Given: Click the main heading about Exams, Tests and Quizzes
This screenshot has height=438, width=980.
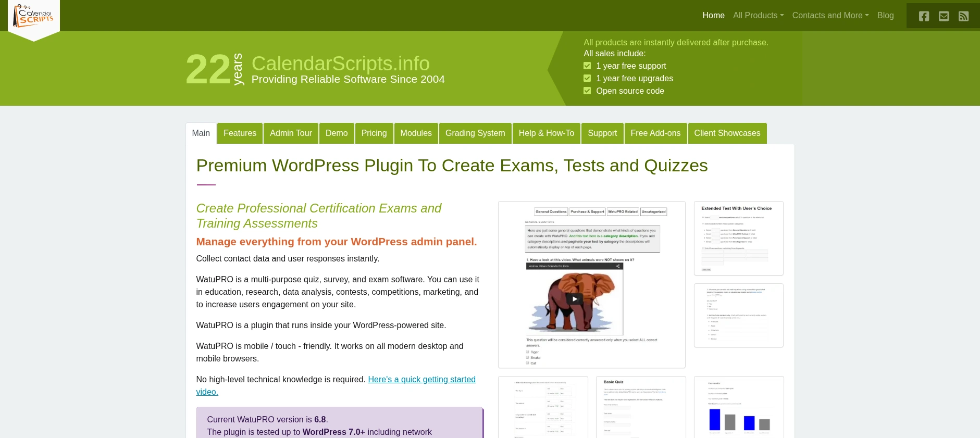Looking at the screenshot, I should (x=452, y=166).
